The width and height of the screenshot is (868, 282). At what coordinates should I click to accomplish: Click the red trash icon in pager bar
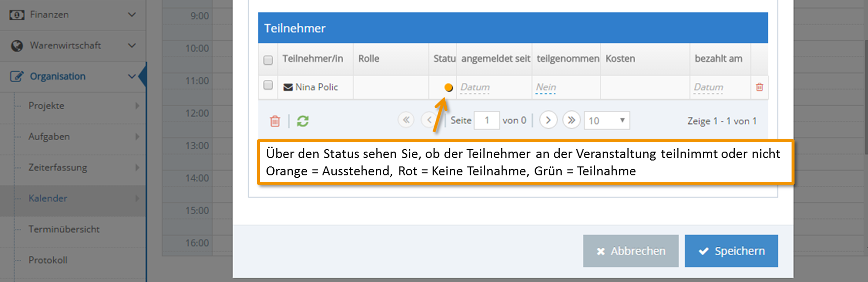click(275, 121)
